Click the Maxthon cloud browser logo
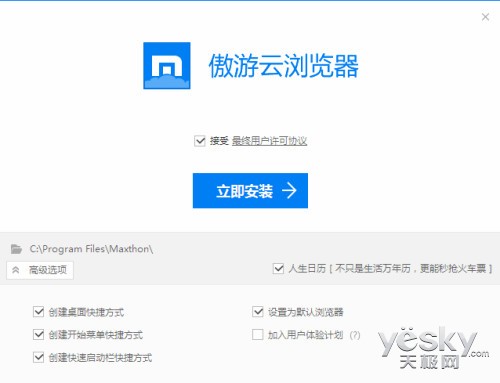 tap(167, 66)
